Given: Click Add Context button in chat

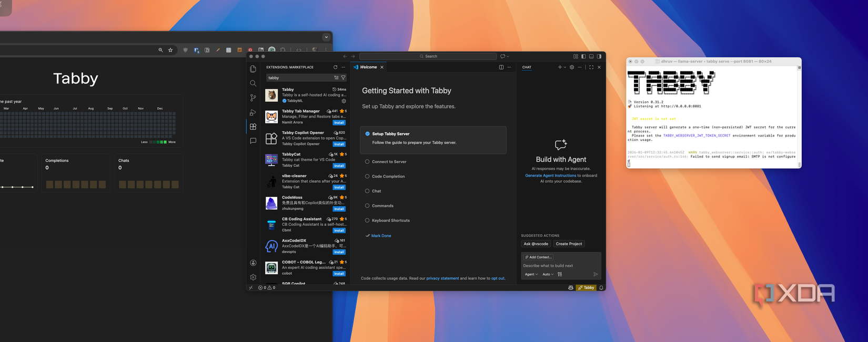Looking at the screenshot, I should click(538, 257).
